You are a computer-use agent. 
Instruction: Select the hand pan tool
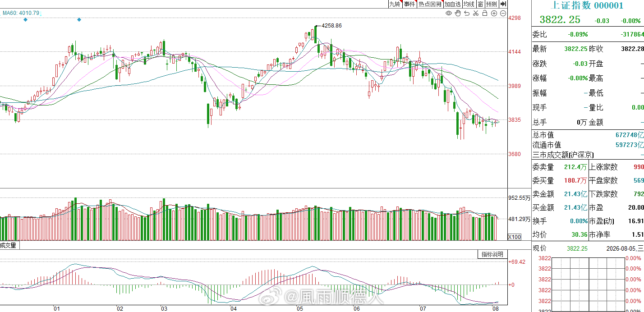pos(458,14)
